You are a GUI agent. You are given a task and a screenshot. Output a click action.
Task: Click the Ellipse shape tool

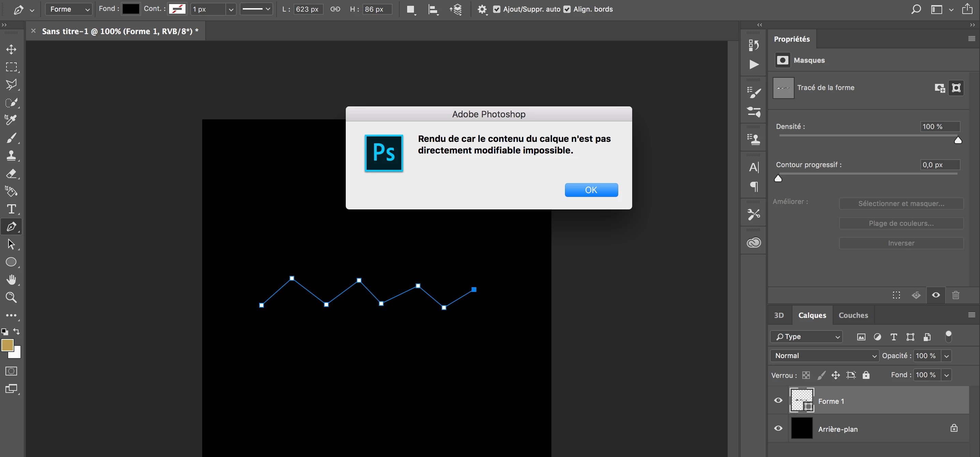pyautogui.click(x=11, y=262)
